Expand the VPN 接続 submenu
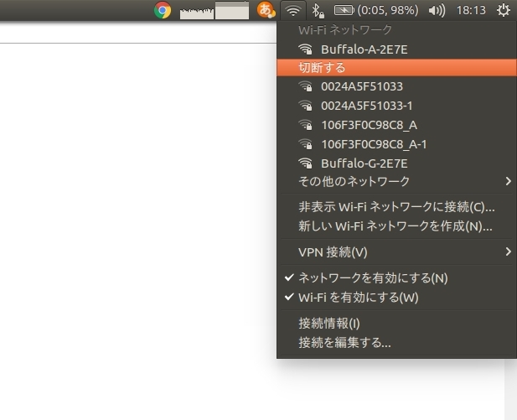517x420 pixels. pyautogui.click(x=396, y=252)
